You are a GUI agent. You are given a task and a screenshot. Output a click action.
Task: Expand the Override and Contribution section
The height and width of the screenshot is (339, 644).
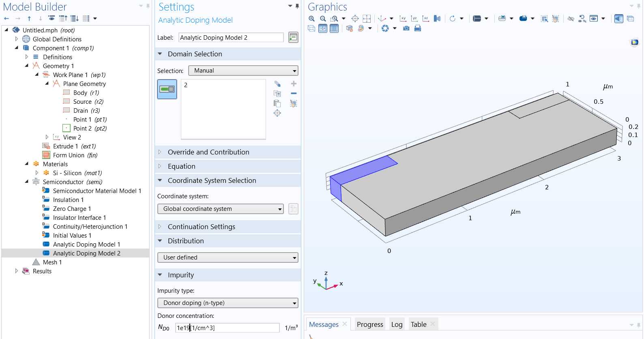(x=160, y=152)
